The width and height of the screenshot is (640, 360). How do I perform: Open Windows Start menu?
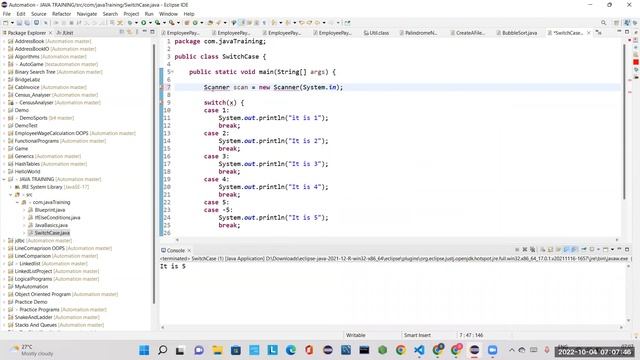pos(144,350)
